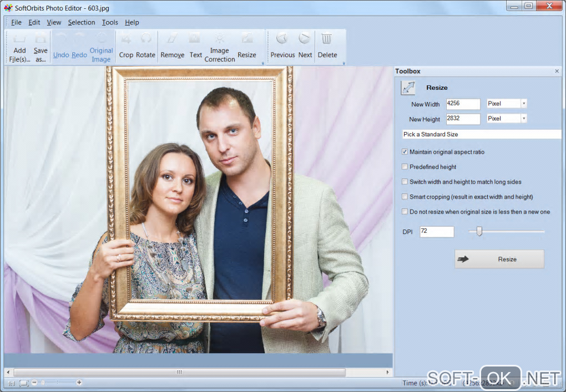Open the File menu
This screenshot has height=392, width=566.
[x=16, y=22]
